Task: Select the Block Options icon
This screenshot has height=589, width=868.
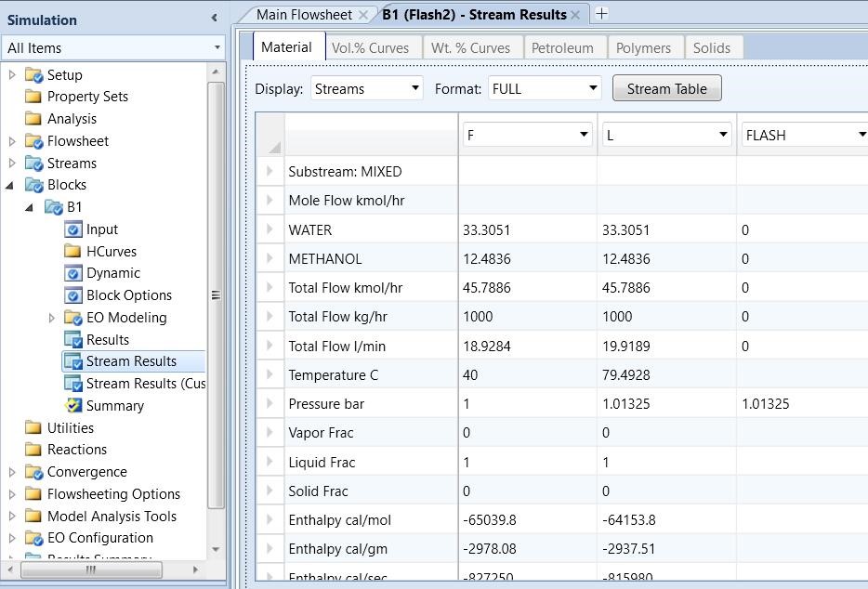Action: 73,295
